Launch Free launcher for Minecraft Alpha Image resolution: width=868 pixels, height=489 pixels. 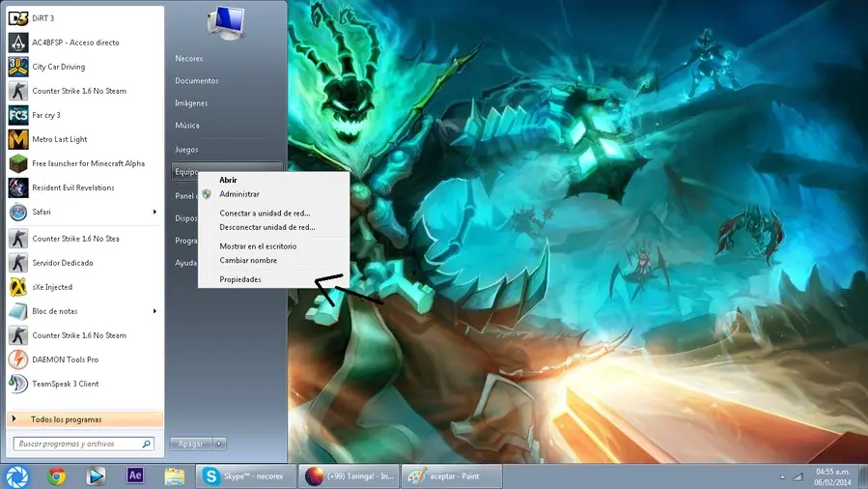(x=85, y=164)
